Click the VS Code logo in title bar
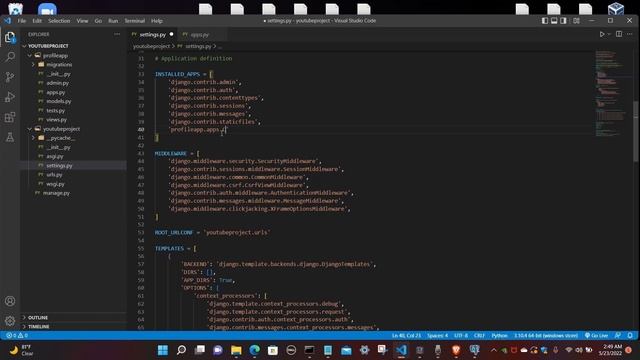This screenshot has width=640, height=360. [7, 21]
